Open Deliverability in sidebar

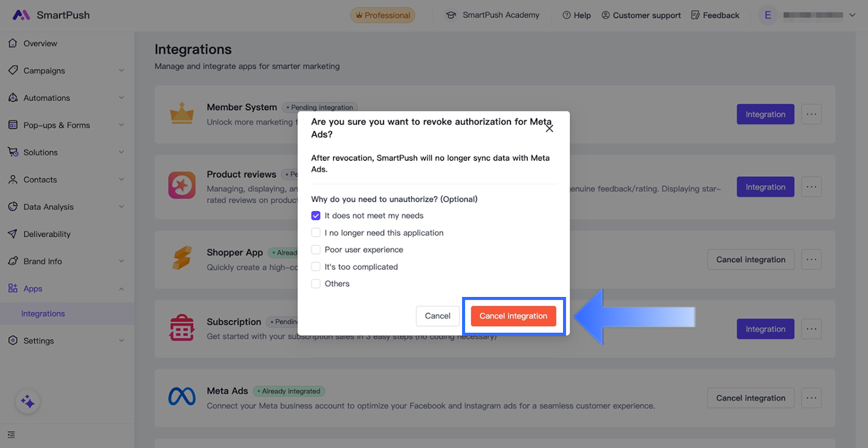(x=47, y=234)
